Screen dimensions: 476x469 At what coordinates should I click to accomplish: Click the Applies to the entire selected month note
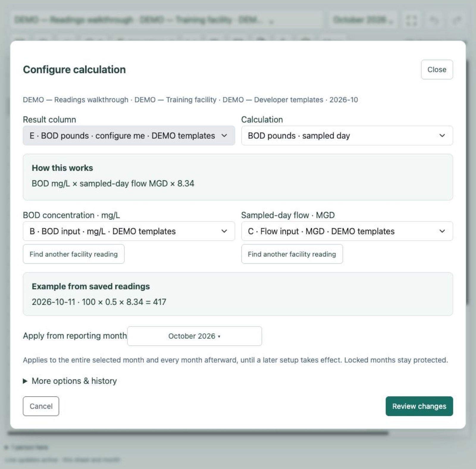point(235,360)
